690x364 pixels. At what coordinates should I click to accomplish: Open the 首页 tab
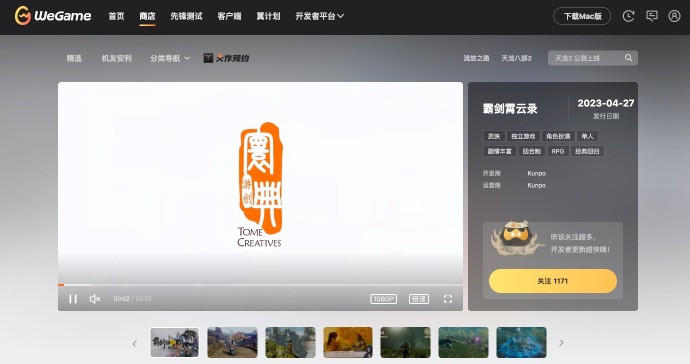pos(116,16)
